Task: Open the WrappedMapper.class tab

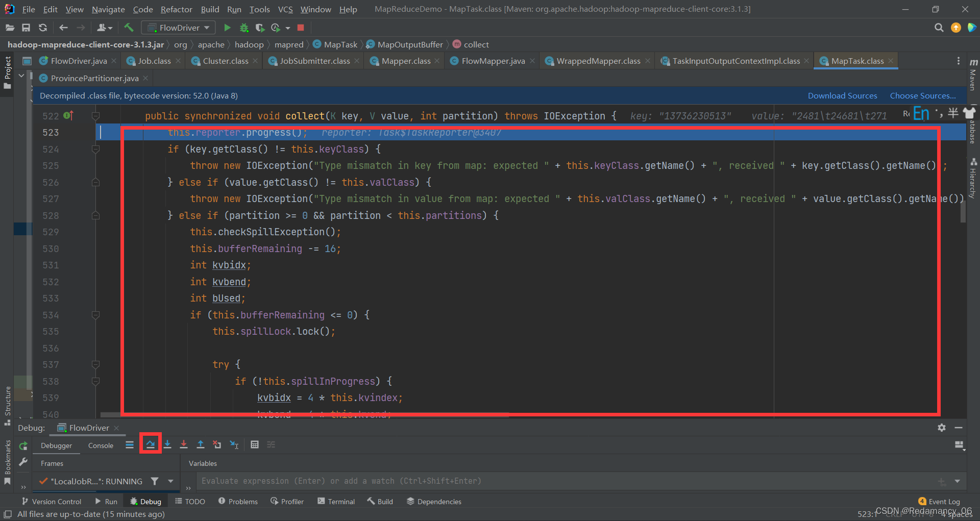Action: click(598, 61)
